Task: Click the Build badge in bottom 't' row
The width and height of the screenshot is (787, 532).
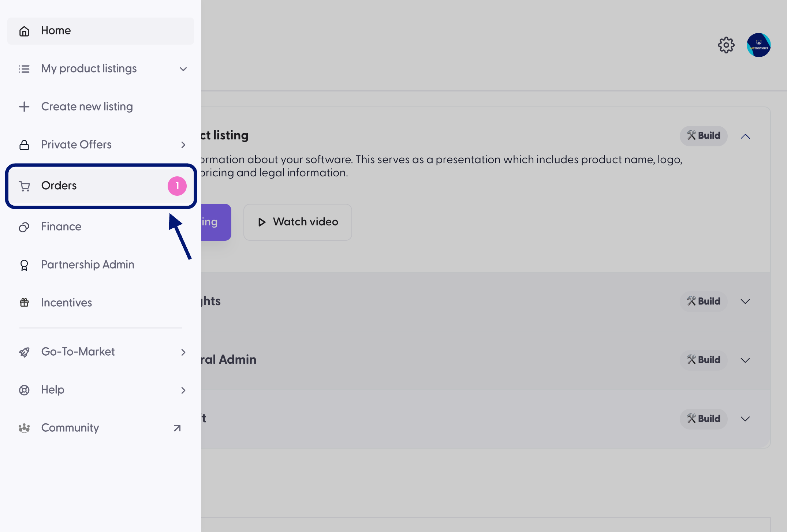Action: click(x=703, y=419)
